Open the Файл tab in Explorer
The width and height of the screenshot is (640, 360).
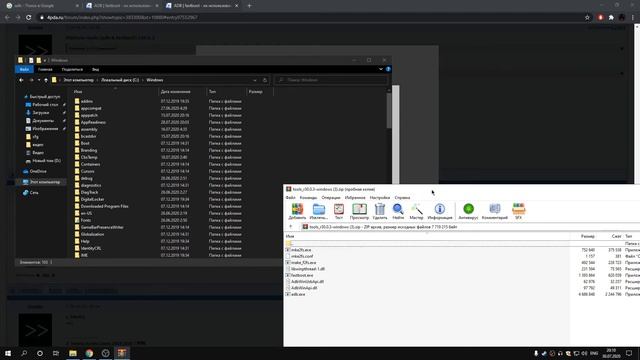(x=24, y=69)
